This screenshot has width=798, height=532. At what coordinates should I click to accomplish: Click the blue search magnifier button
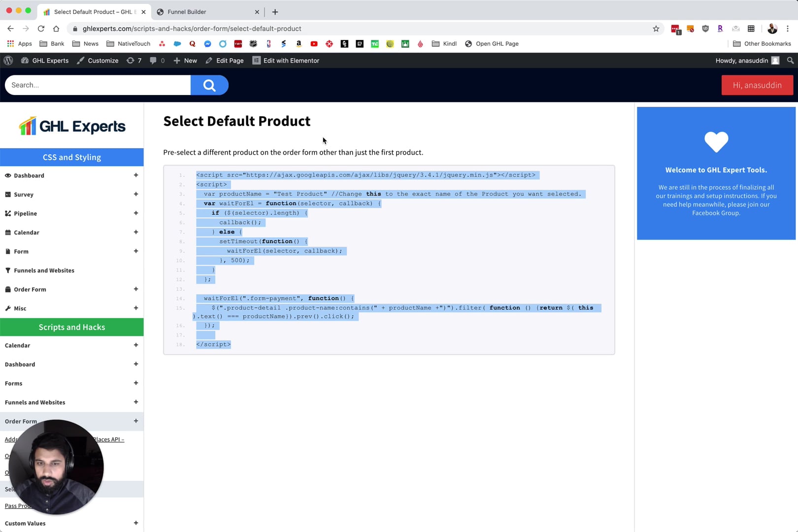[209, 85]
